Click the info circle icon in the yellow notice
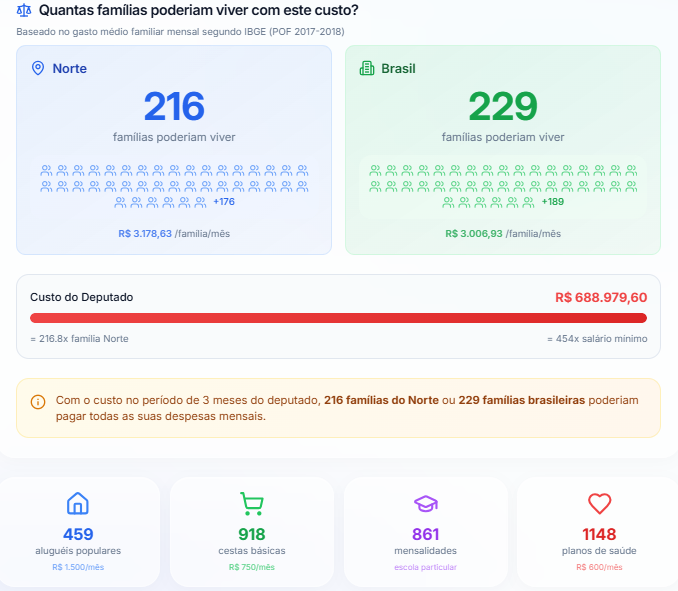 38,401
